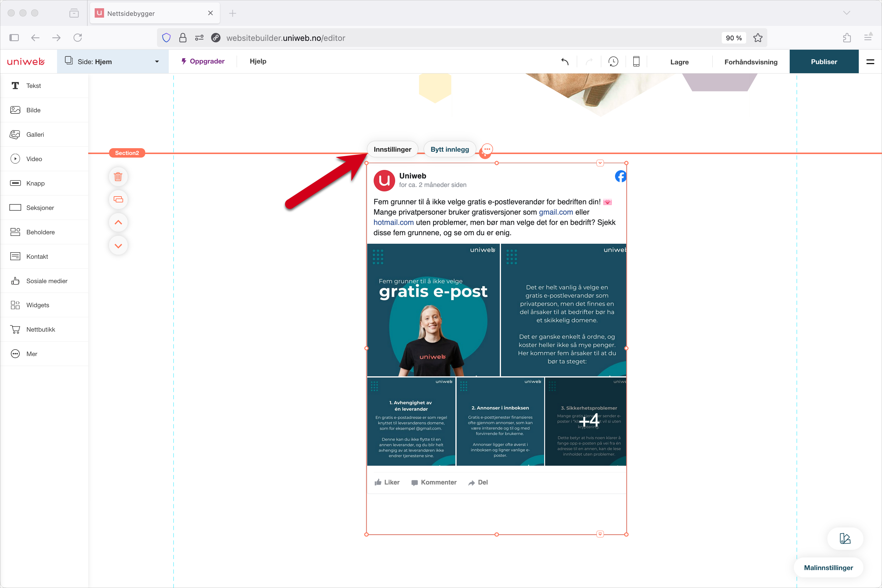Viewport: 882px width, 588px height.
Task: Open Sosiale medier elements
Action: (44, 280)
